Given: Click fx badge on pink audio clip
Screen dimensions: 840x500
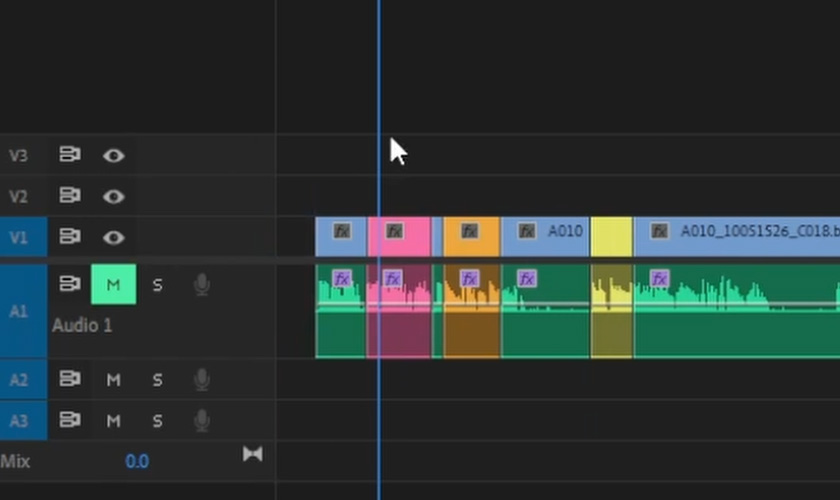Looking at the screenshot, I should tap(393, 279).
